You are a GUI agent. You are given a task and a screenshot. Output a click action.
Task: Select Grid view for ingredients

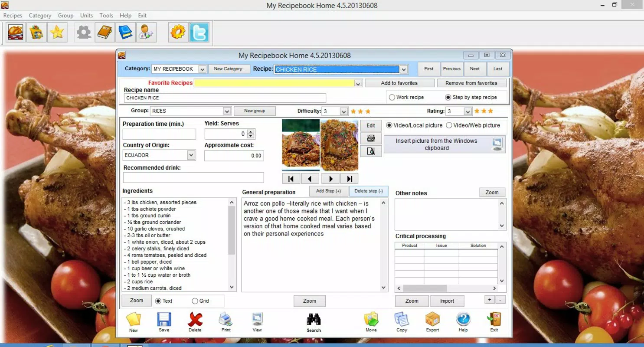click(x=195, y=301)
